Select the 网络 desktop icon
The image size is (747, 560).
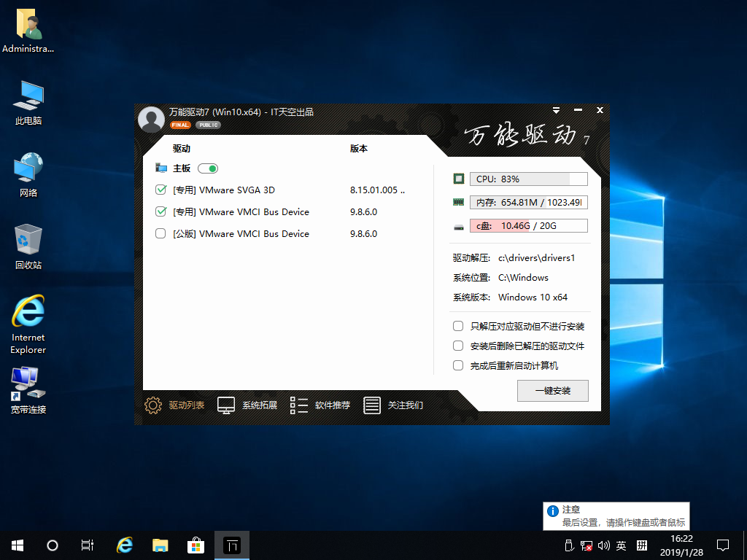pyautogui.click(x=28, y=175)
